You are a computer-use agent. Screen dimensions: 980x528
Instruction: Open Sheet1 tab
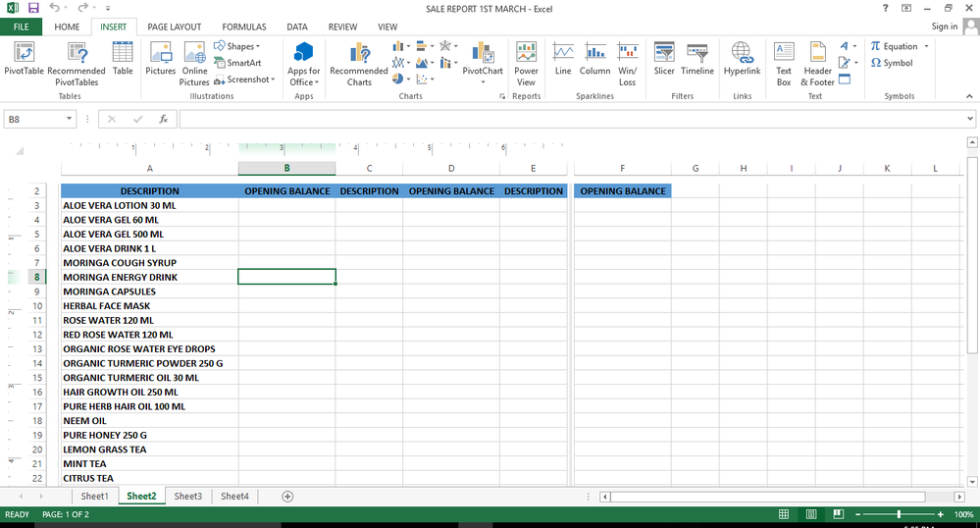coord(94,496)
